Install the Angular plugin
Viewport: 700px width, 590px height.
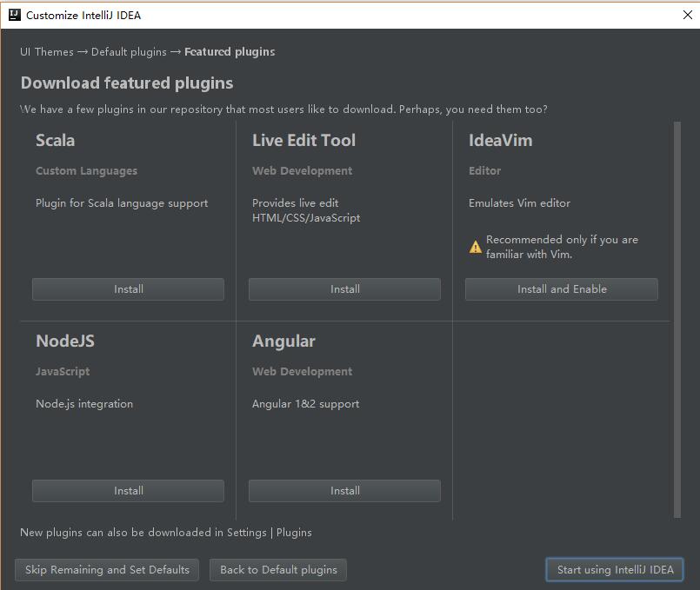pyautogui.click(x=344, y=491)
